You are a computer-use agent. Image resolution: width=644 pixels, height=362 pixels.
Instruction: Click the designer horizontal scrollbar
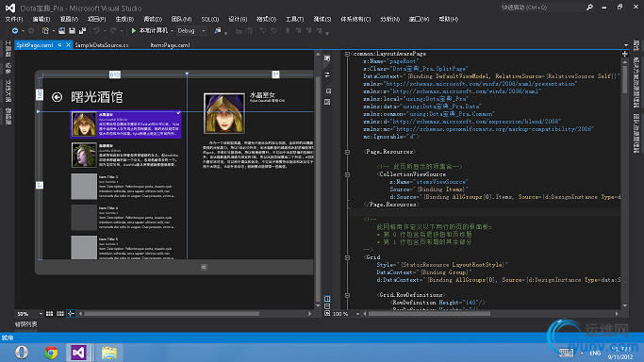pyautogui.click(x=172, y=314)
